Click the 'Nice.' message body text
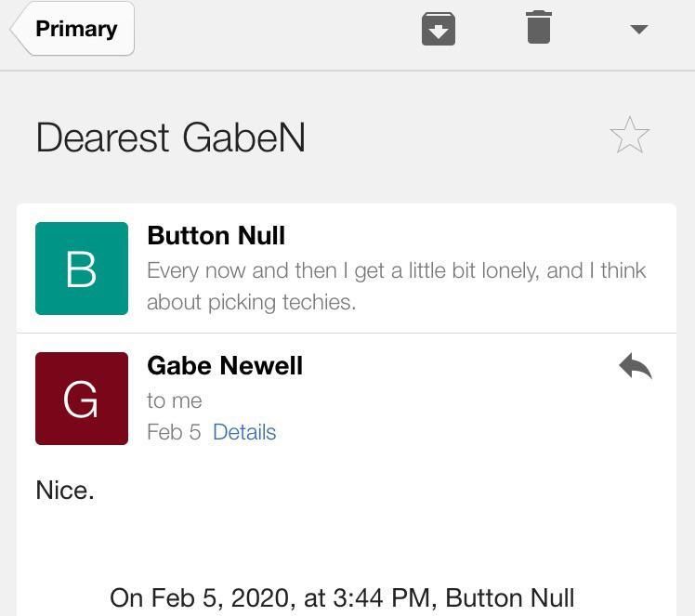 [65, 490]
